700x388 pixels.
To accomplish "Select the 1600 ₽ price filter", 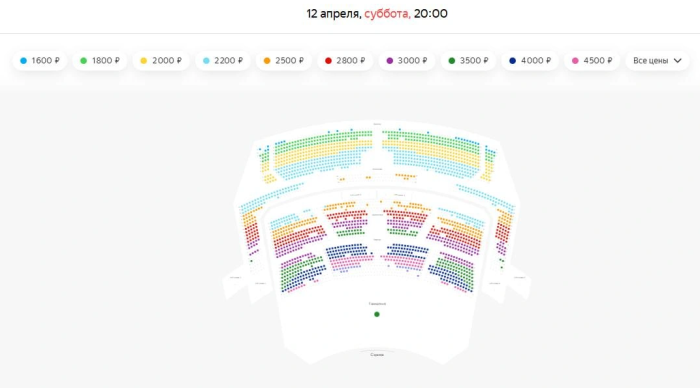I will (x=39, y=61).
